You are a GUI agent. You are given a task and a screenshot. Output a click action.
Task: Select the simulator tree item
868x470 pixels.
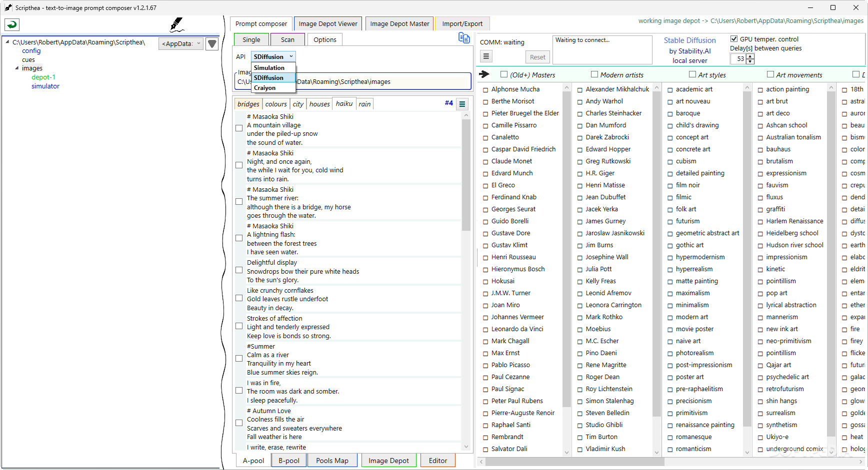[x=45, y=86]
